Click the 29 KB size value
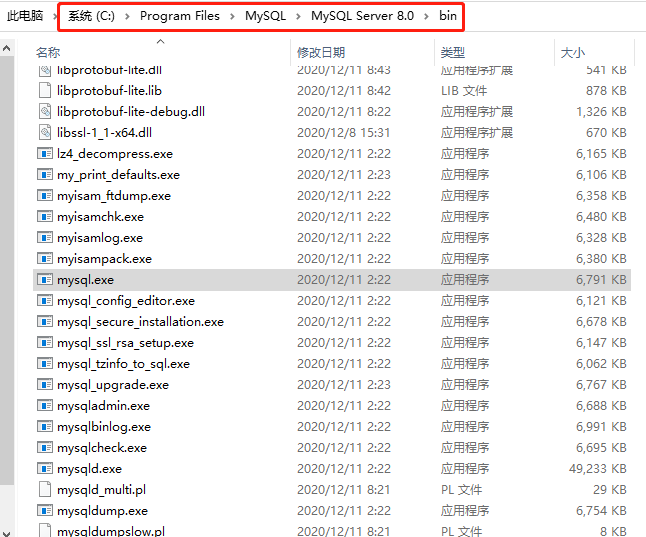This screenshot has height=537, width=646. pos(610,490)
